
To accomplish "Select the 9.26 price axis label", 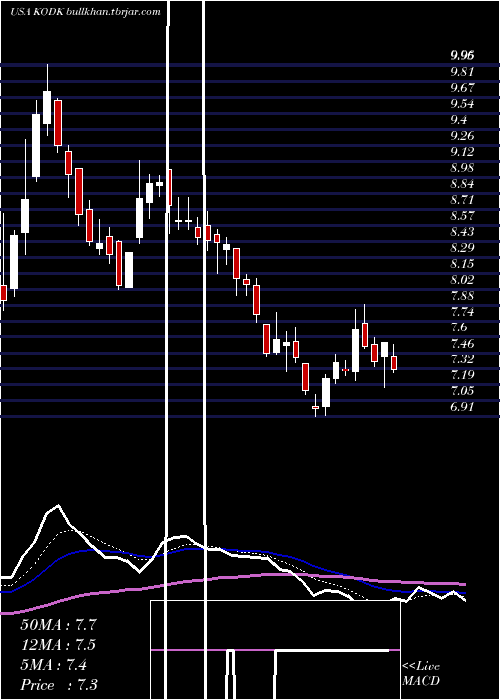I will coord(462,136).
